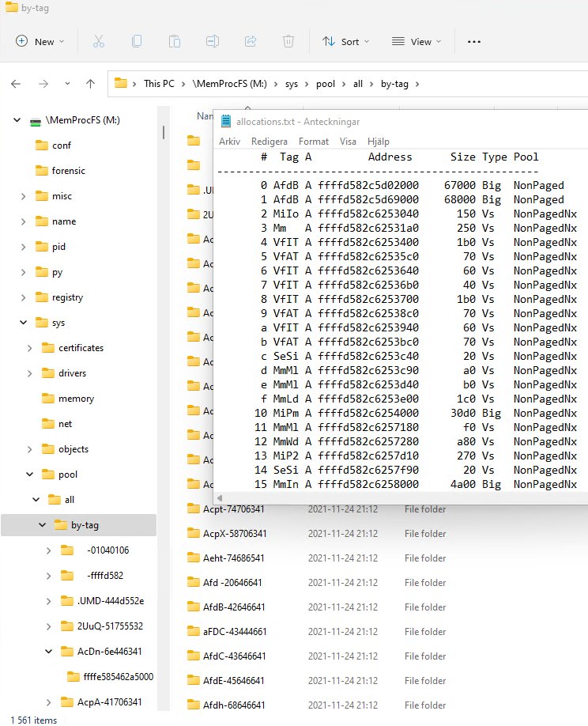Go forward with the right arrow
This screenshot has height=726, width=588.
(x=43, y=84)
